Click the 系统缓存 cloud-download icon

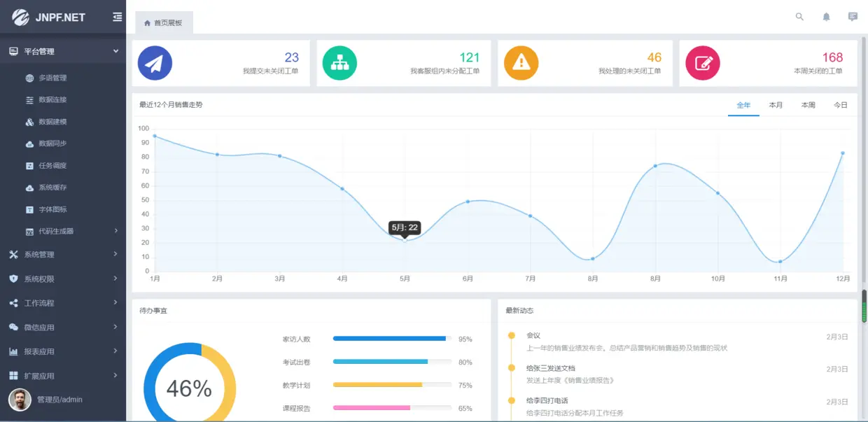point(29,188)
